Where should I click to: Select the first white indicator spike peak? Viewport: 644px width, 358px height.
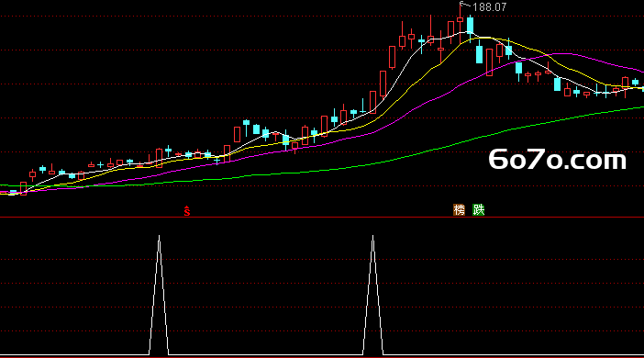160,237
